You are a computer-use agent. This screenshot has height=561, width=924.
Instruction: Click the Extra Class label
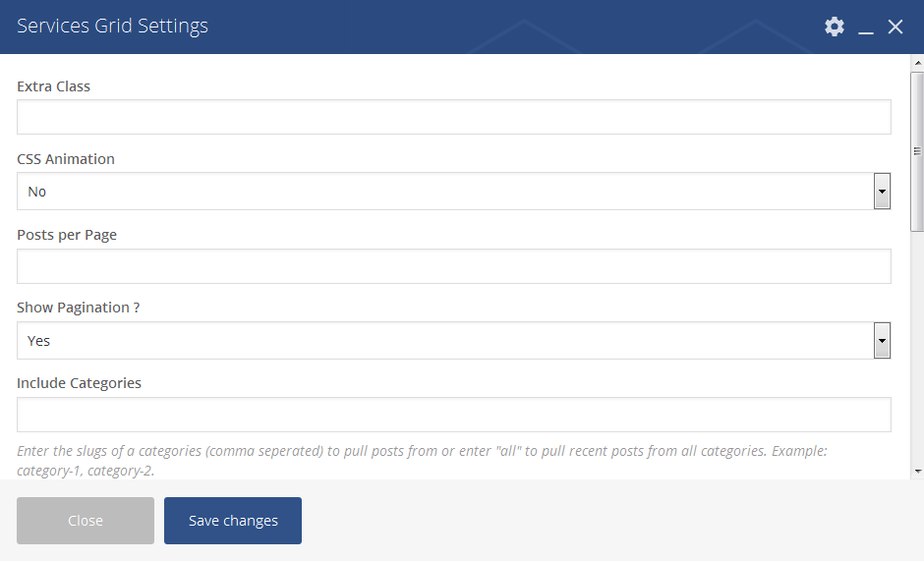pos(53,86)
